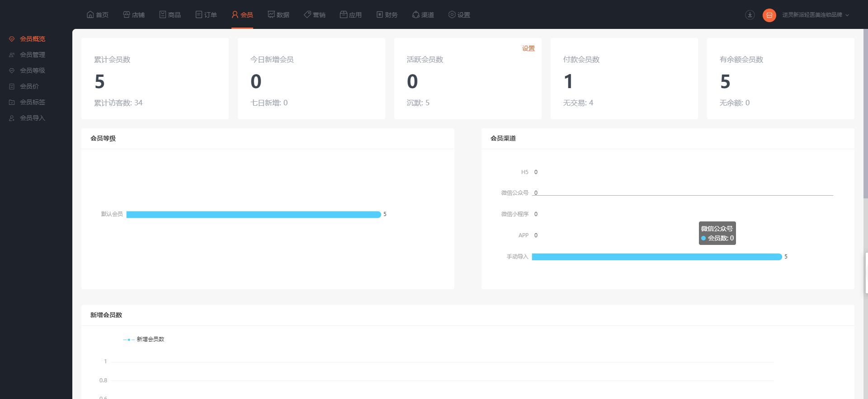Go to the 营销 top menu
The width and height of the screenshot is (868, 399).
tap(314, 15)
